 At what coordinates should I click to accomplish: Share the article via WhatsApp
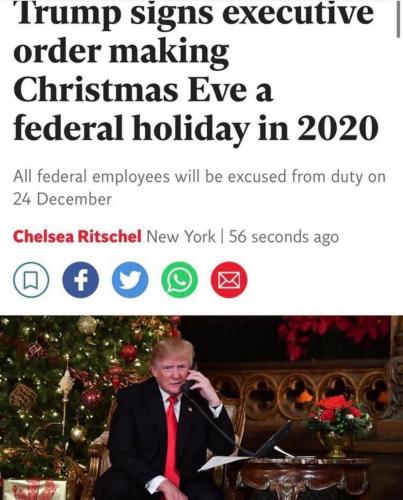(179, 280)
